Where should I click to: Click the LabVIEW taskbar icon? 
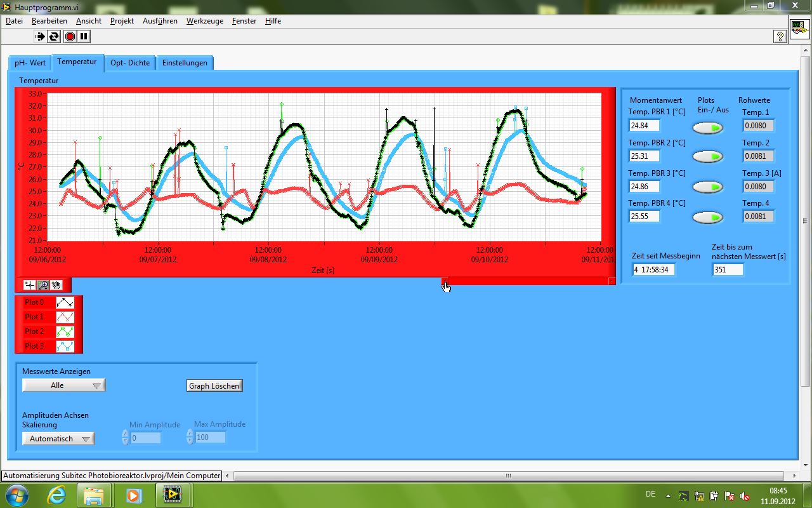pyautogui.click(x=172, y=494)
